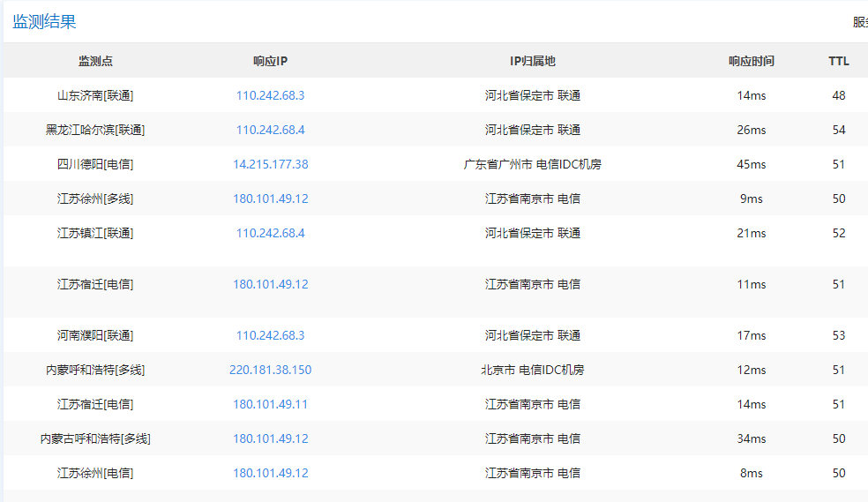Select the 江苏徐州[电信] monitoring point cell

click(x=95, y=472)
